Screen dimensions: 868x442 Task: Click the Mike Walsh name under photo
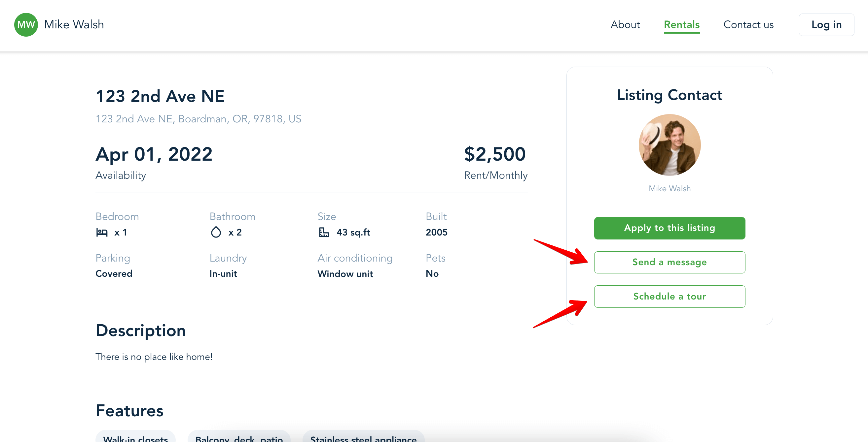(x=669, y=189)
